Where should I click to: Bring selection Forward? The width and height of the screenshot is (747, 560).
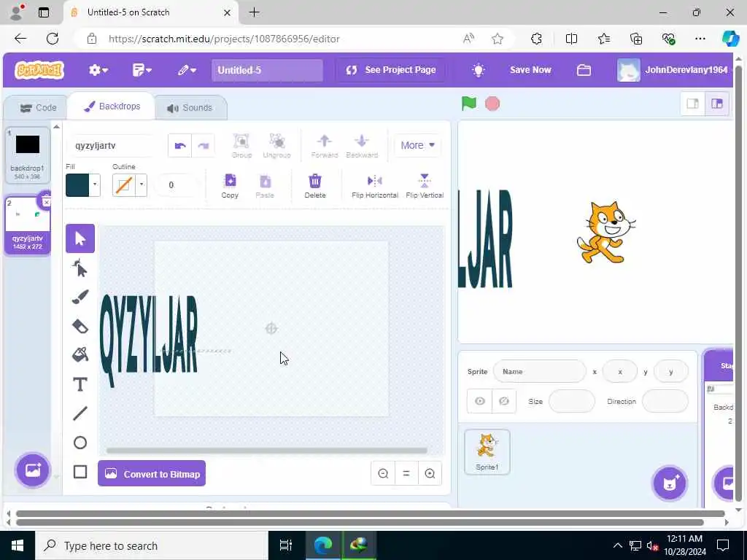[x=325, y=146]
